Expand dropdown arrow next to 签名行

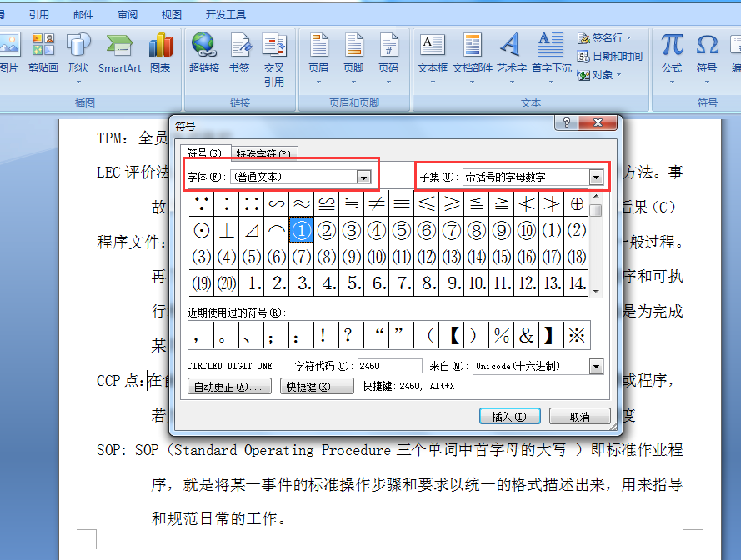[x=628, y=37]
